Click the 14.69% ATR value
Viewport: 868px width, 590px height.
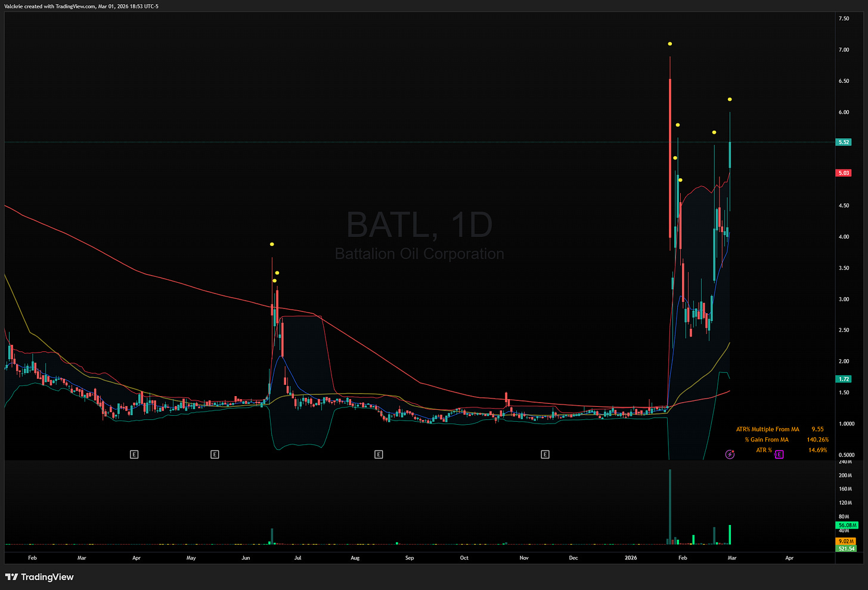tap(817, 450)
